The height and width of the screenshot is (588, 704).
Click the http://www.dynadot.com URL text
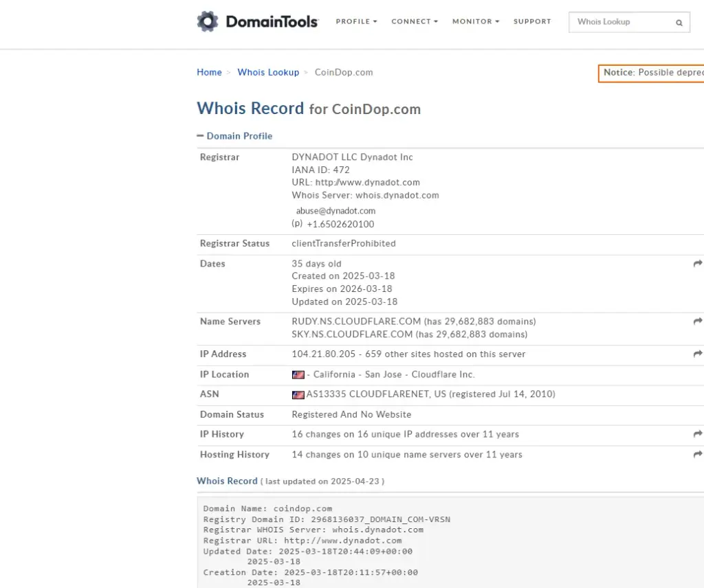click(x=367, y=182)
